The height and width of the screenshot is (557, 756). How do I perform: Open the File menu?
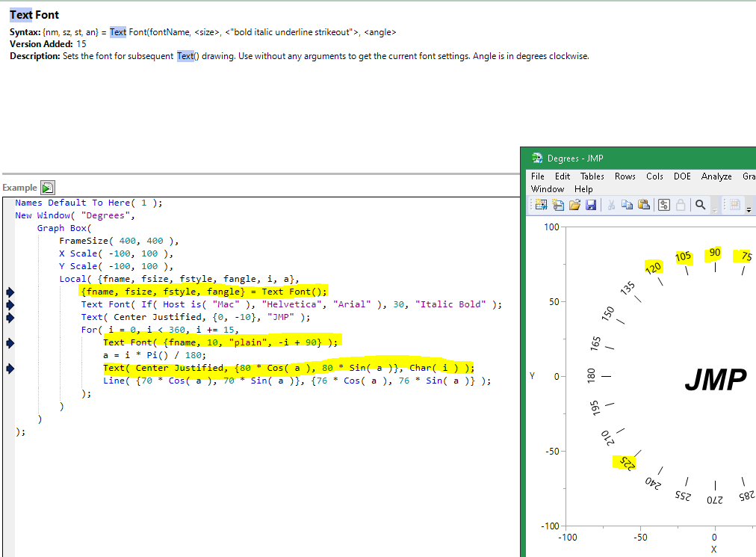538,176
